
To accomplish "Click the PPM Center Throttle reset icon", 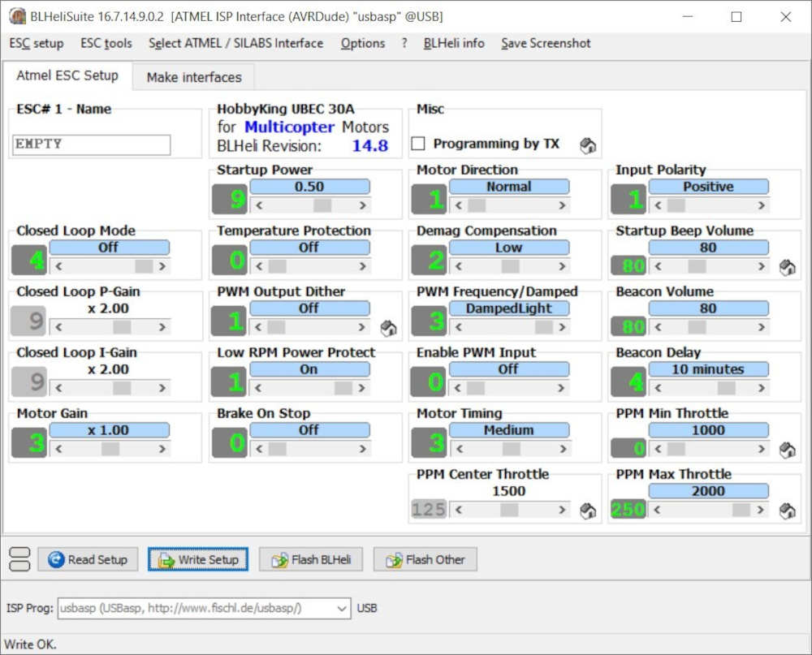I will pyautogui.click(x=588, y=511).
